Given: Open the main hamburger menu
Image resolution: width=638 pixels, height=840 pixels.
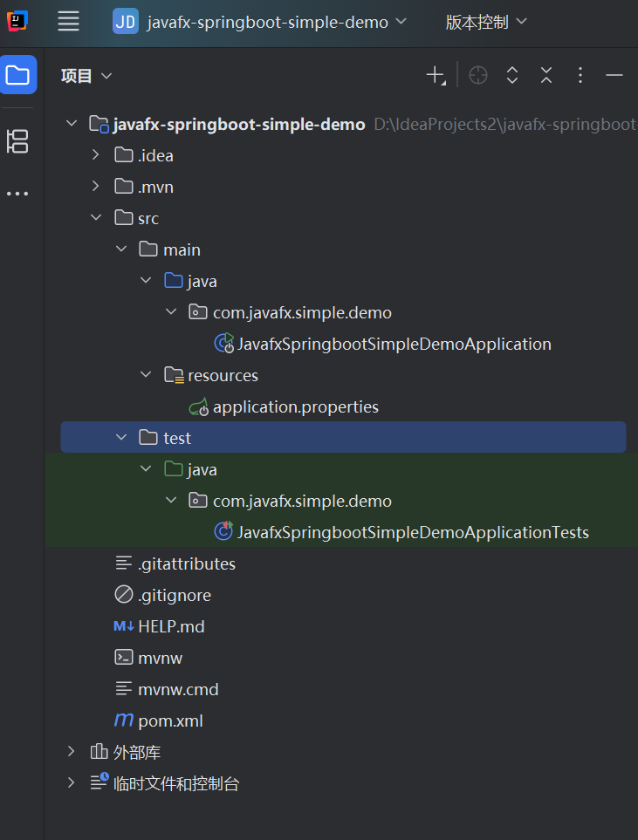Looking at the screenshot, I should [68, 22].
